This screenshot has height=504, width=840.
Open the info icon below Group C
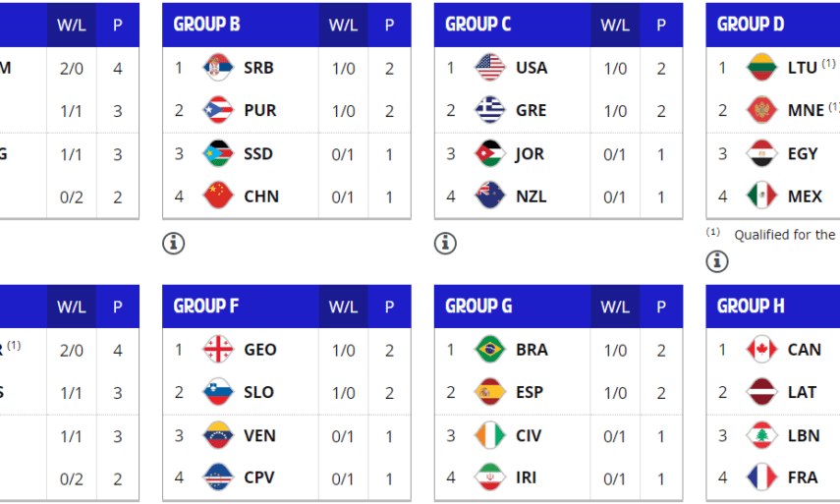pos(446,243)
